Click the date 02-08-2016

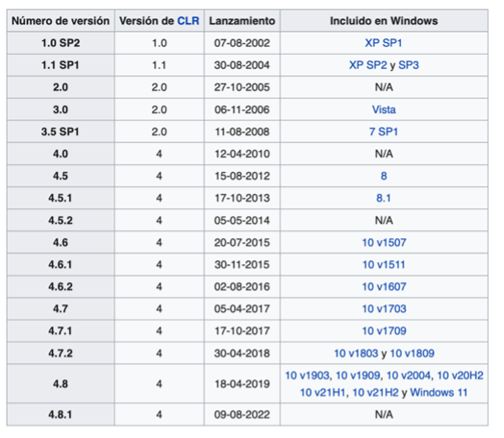click(x=242, y=286)
